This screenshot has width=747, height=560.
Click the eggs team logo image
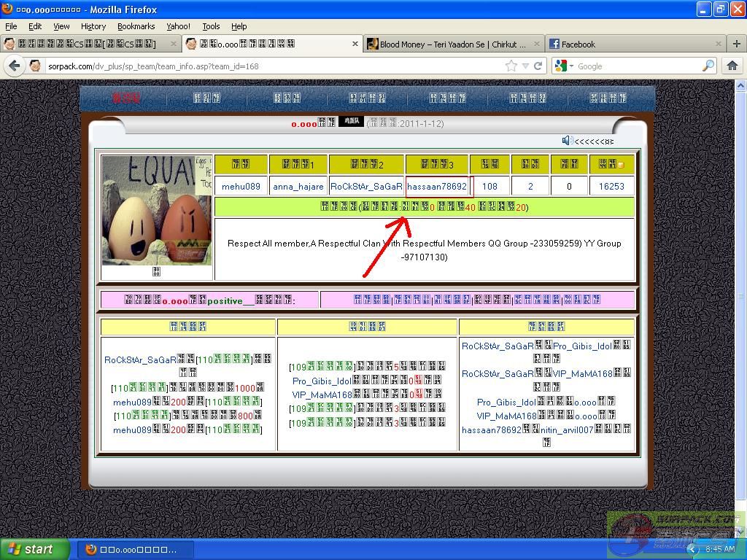156,210
